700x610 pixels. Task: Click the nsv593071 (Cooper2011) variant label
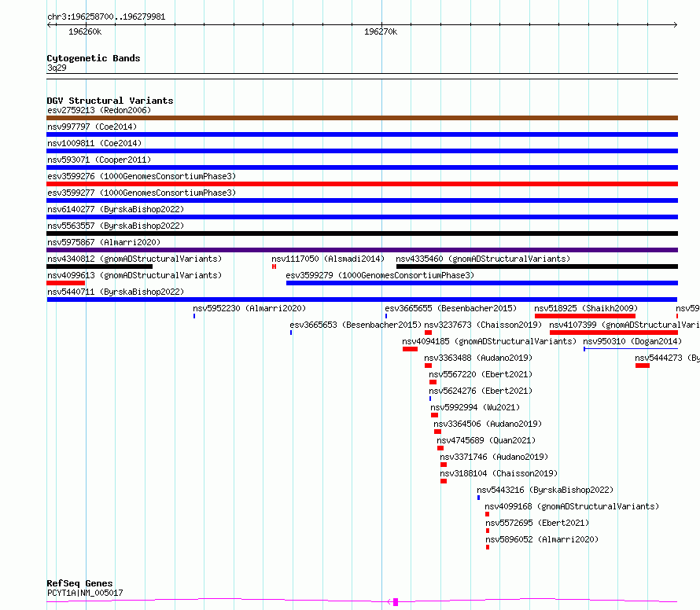tap(99, 160)
